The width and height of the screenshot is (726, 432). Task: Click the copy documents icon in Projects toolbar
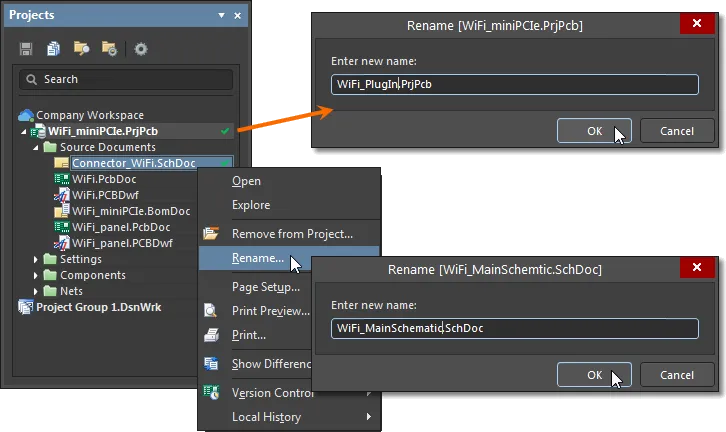pos(53,49)
